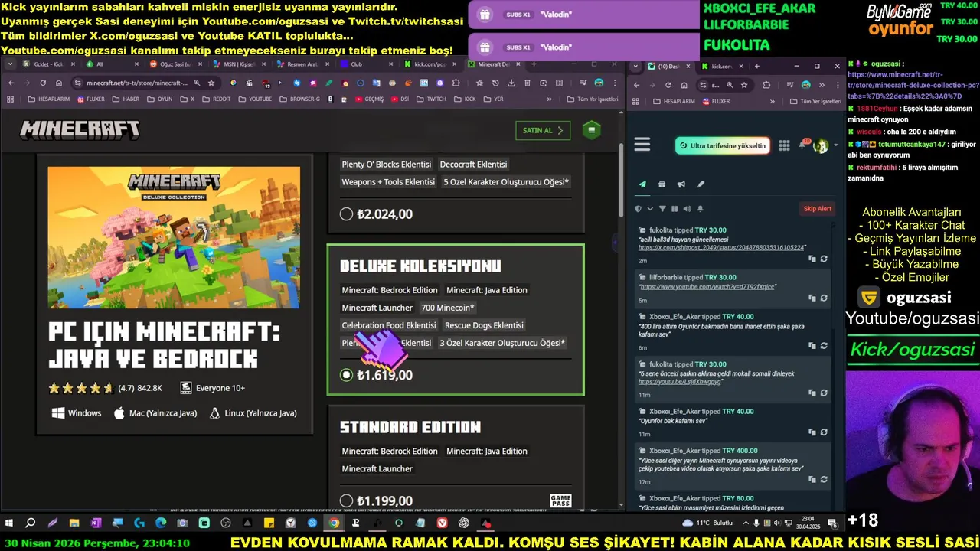Viewport: 980px width, 551px height.
Task: Select the megaphone tab in dashboard
Action: coord(681,184)
